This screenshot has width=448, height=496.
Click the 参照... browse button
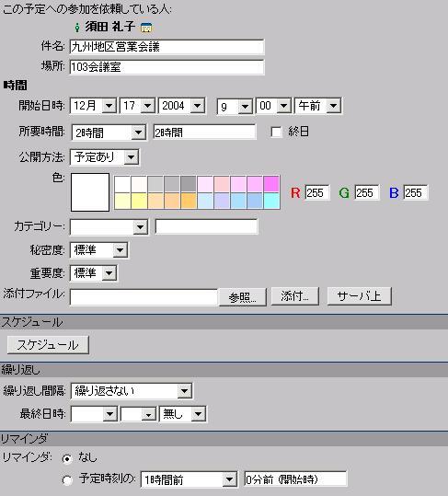pos(243,297)
